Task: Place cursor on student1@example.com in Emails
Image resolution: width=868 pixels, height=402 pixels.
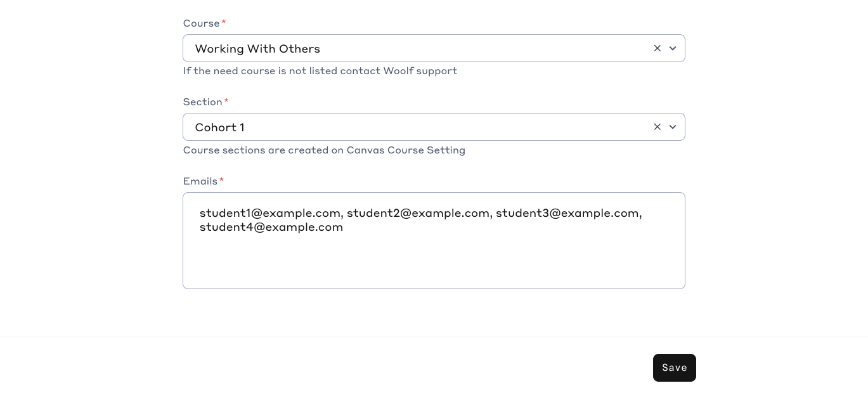Action: pyautogui.click(x=270, y=213)
